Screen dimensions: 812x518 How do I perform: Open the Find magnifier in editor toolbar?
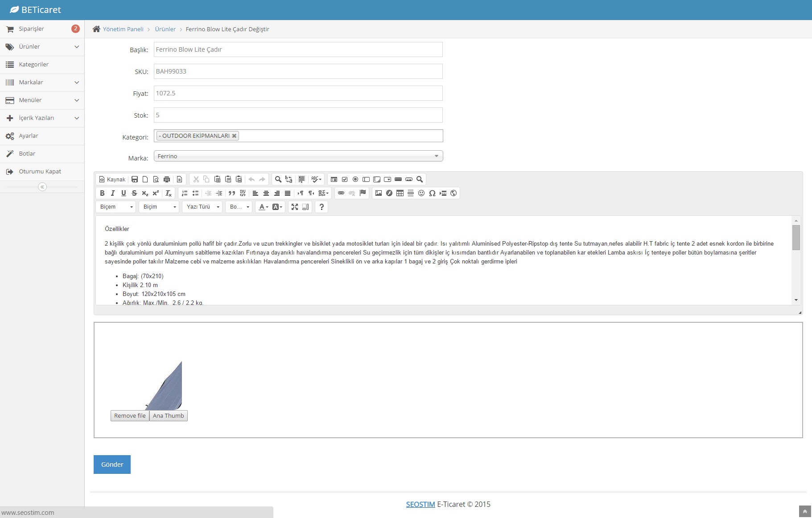[x=278, y=179]
